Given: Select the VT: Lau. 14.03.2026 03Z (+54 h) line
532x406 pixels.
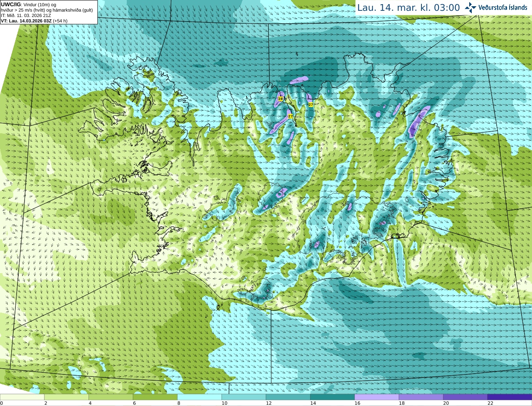Looking at the screenshot, I should point(34,21).
